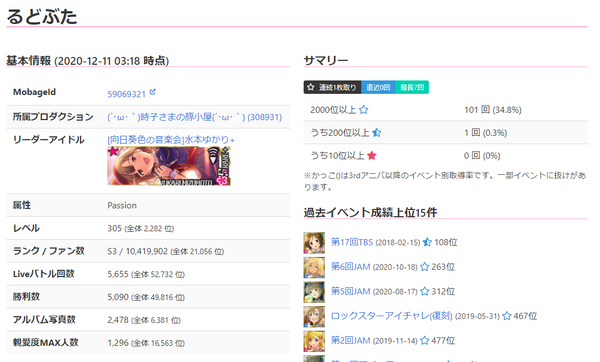Select the Passion attribute value
600x362 pixels.
[x=122, y=205]
